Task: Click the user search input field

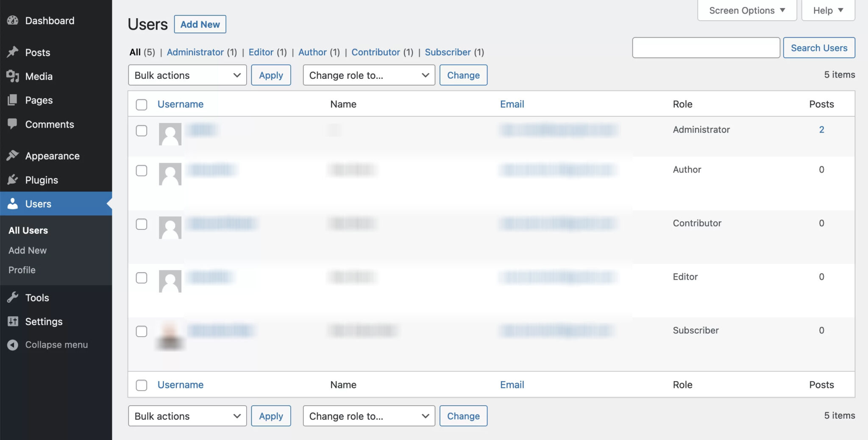Action: click(x=706, y=48)
